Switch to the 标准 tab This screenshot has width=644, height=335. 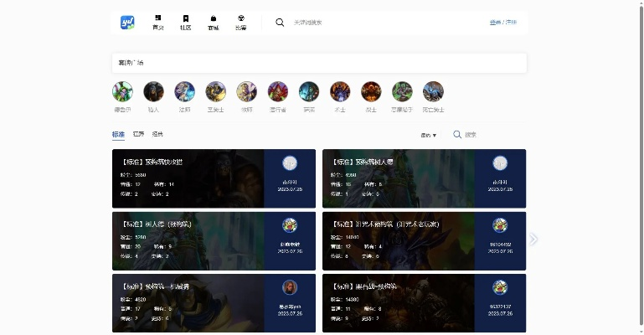[x=118, y=134]
